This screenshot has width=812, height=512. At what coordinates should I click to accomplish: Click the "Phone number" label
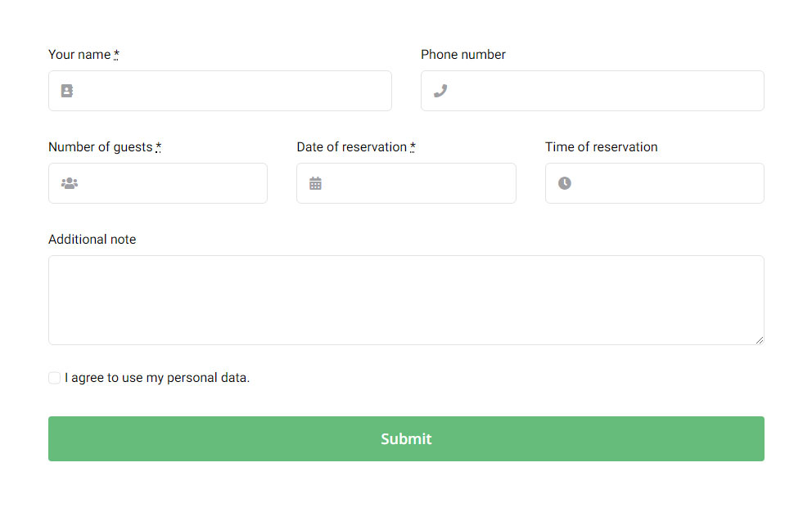(x=463, y=55)
